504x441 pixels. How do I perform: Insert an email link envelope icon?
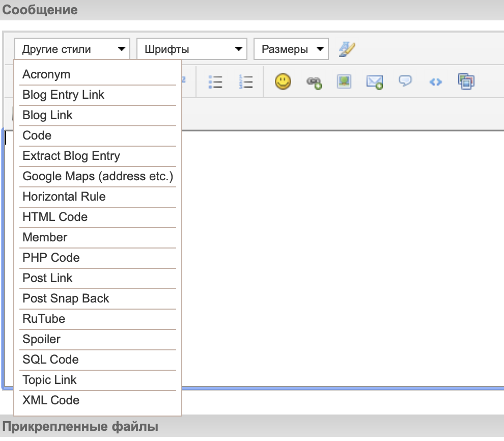tap(375, 82)
